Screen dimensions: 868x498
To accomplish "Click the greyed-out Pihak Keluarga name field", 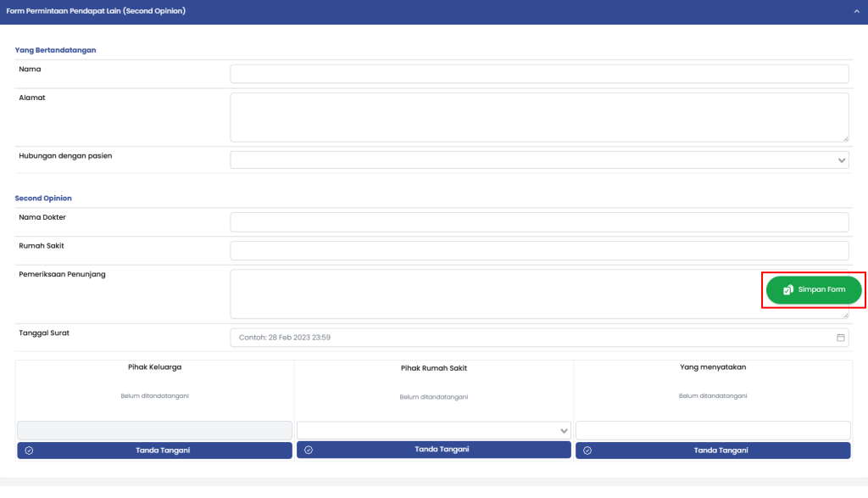I will 154,430.
